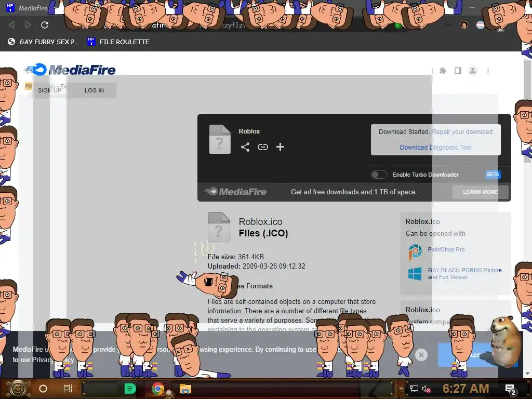Open the extensions puzzle-piece icon
The height and width of the screenshot is (399, 532).
coord(443,71)
